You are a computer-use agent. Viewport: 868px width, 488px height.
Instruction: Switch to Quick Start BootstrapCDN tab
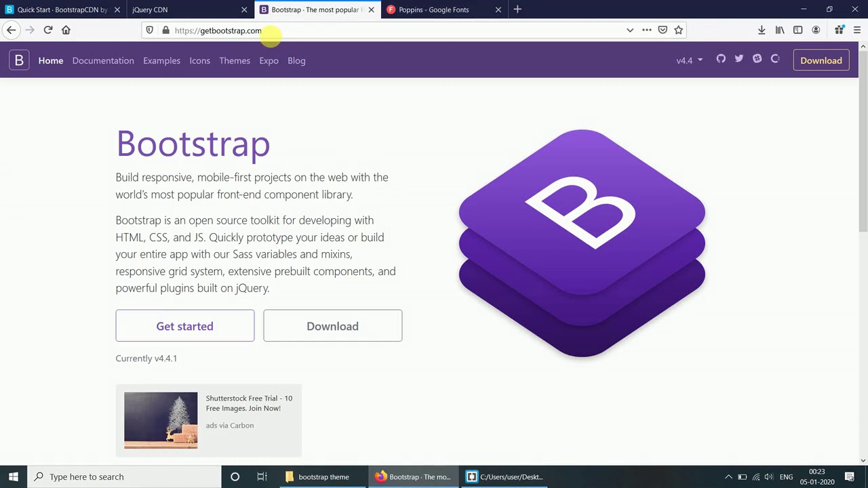(62, 9)
